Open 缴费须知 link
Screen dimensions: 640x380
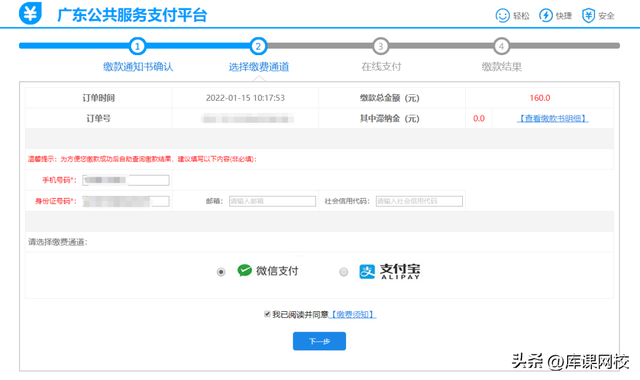coord(352,314)
